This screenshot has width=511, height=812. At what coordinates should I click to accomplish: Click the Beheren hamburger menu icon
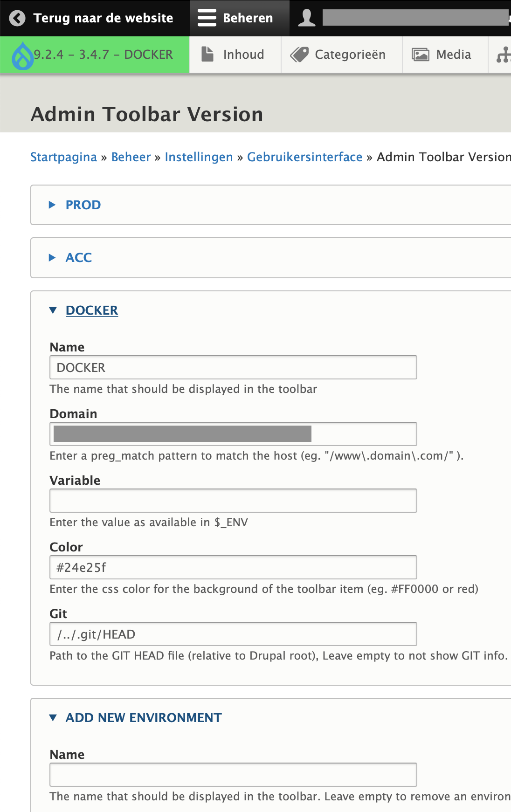pos(207,18)
